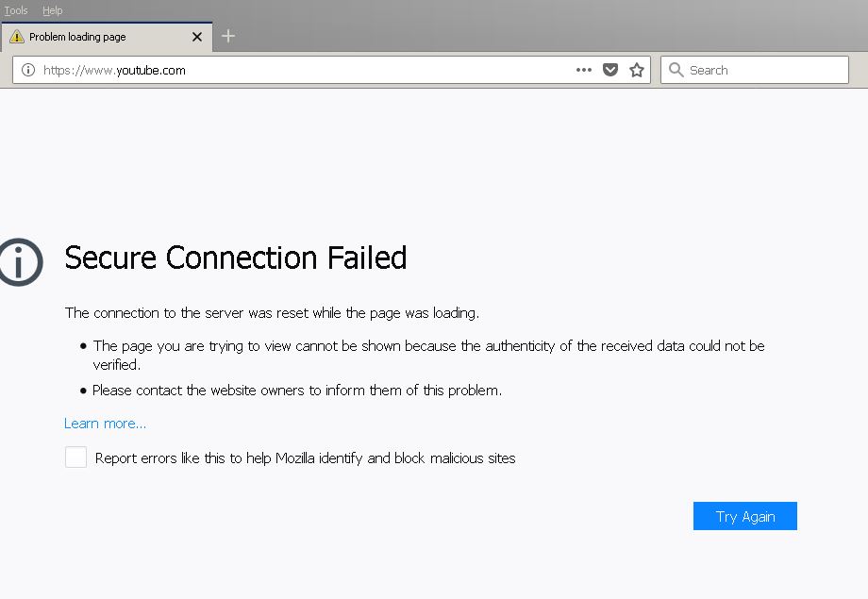Open the Learn more link
The width and height of the screenshot is (868, 599).
(105, 423)
